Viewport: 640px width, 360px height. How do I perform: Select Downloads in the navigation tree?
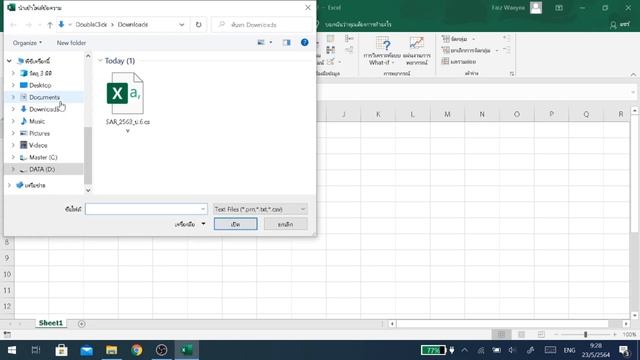(x=44, y=109)
